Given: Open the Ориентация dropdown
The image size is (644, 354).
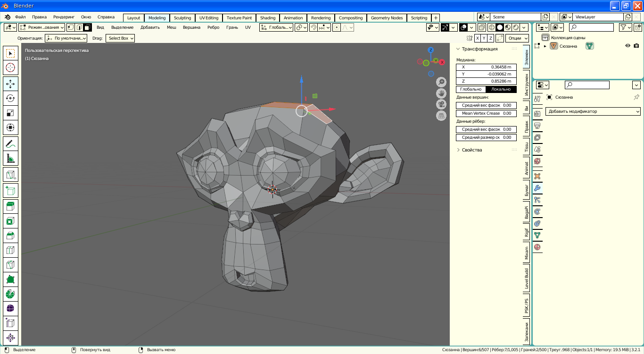Looking at the screenshot, I should pyautogui.click(x=66, y=38).
